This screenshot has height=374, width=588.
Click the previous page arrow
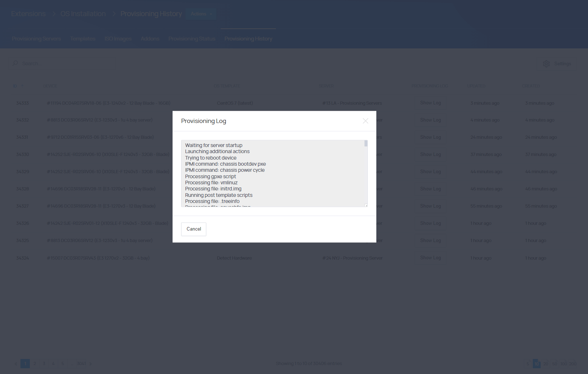point(16,364)
